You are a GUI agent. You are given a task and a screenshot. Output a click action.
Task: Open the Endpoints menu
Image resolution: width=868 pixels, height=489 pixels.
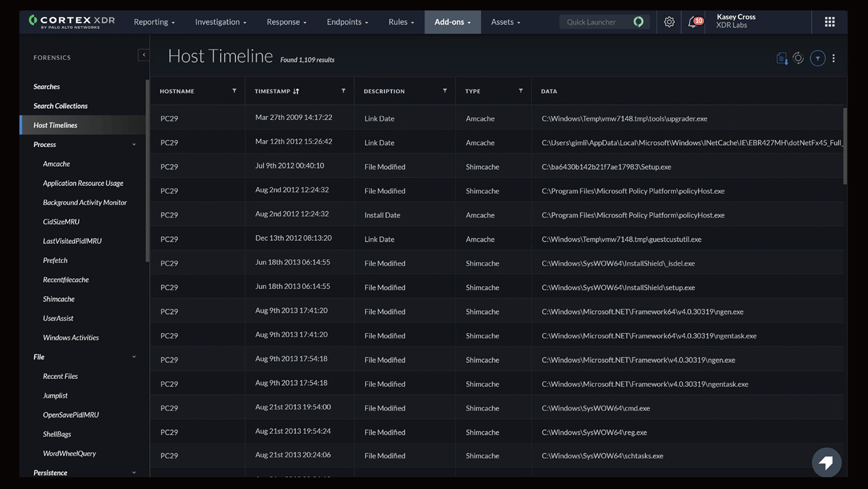click(x=347, y=22)
